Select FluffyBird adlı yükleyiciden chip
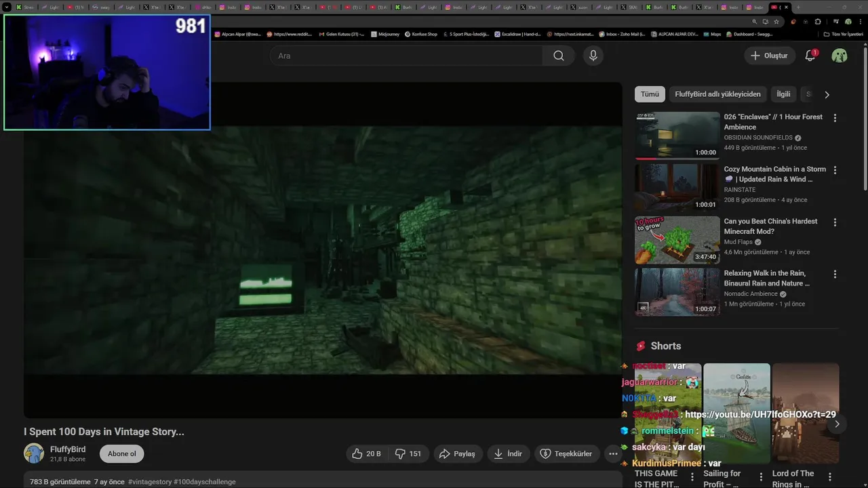Screen dimensions: 868x488 717,94
